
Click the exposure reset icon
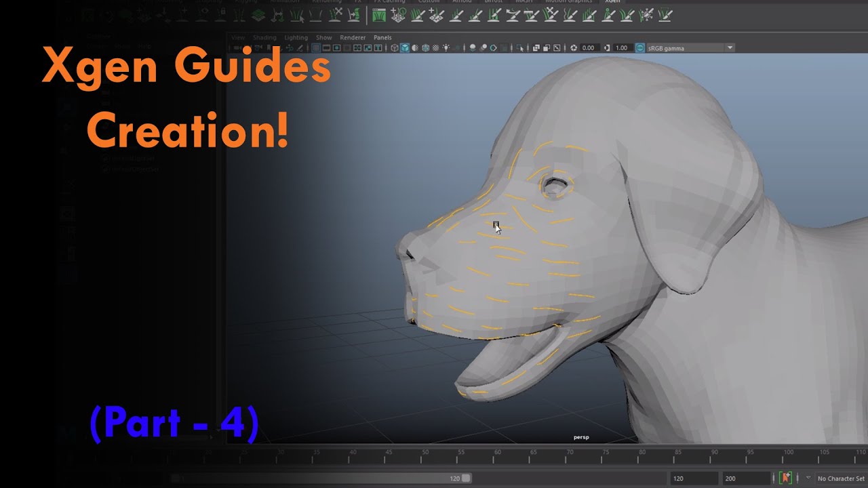click(574, 48)
